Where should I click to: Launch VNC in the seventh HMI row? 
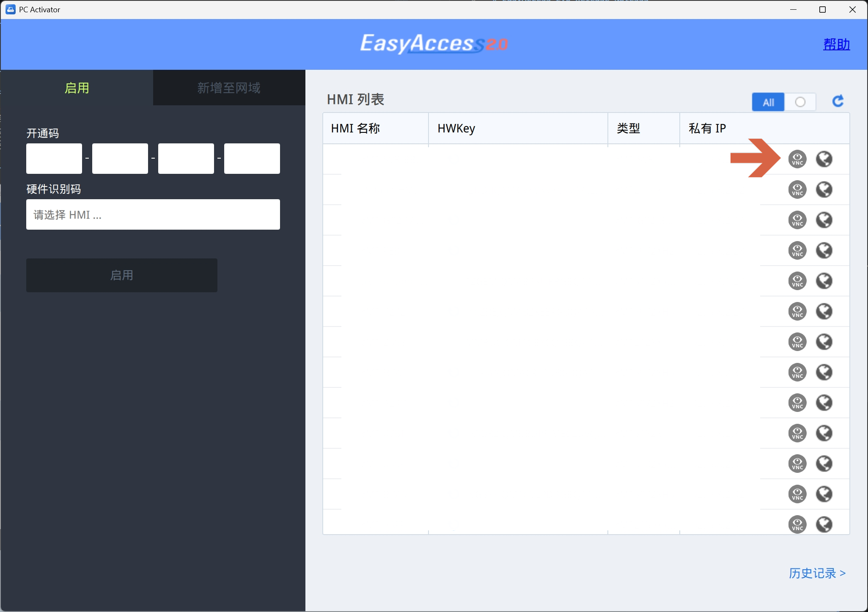[797, 342]
